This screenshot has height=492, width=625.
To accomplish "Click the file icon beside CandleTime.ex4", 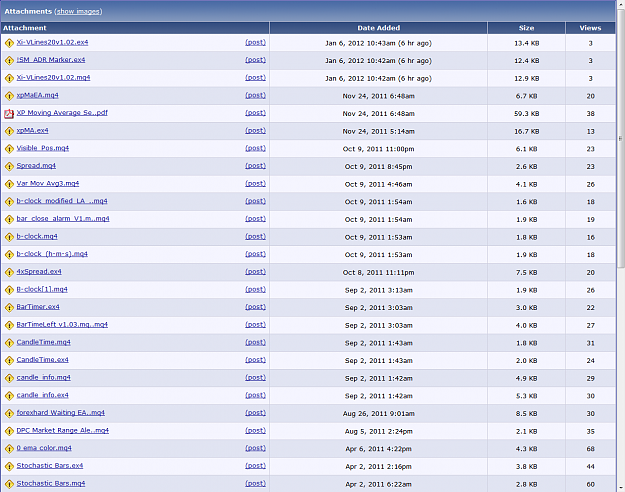I will [9, 360].
